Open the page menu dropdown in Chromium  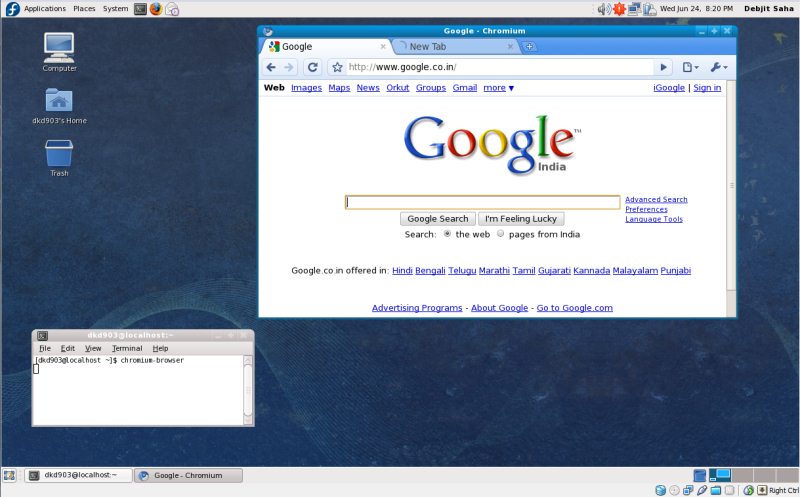coord(690,67)
